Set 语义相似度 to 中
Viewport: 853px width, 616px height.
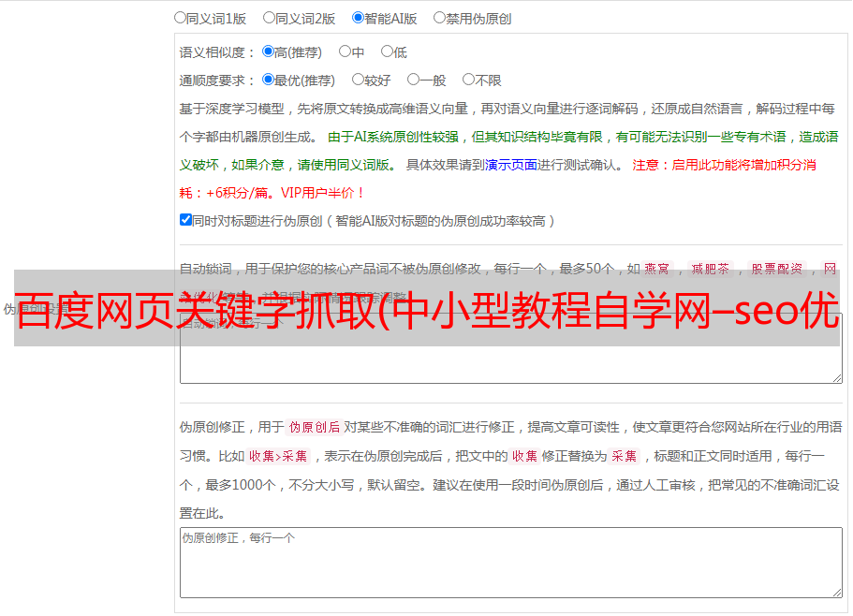345,51
